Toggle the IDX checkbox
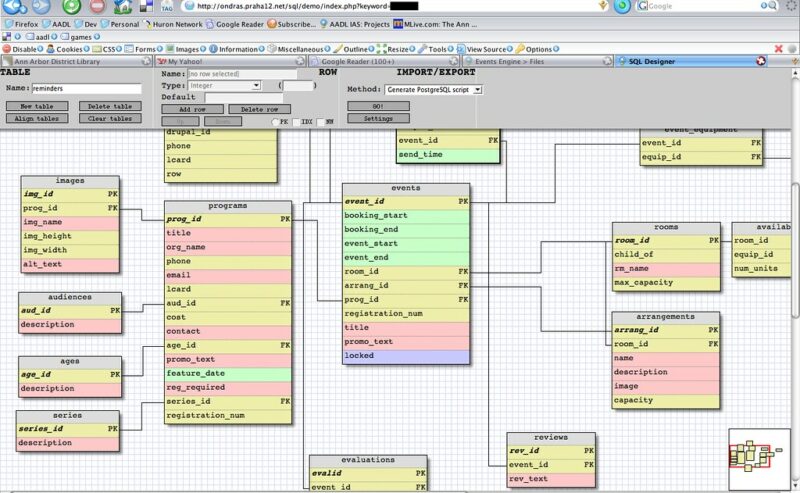Screen dimensions: 800x493 click(x=296, y=122)
